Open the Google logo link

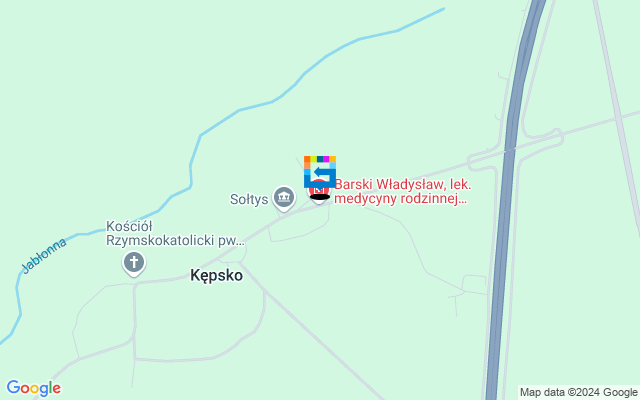(x=34, y=388)
